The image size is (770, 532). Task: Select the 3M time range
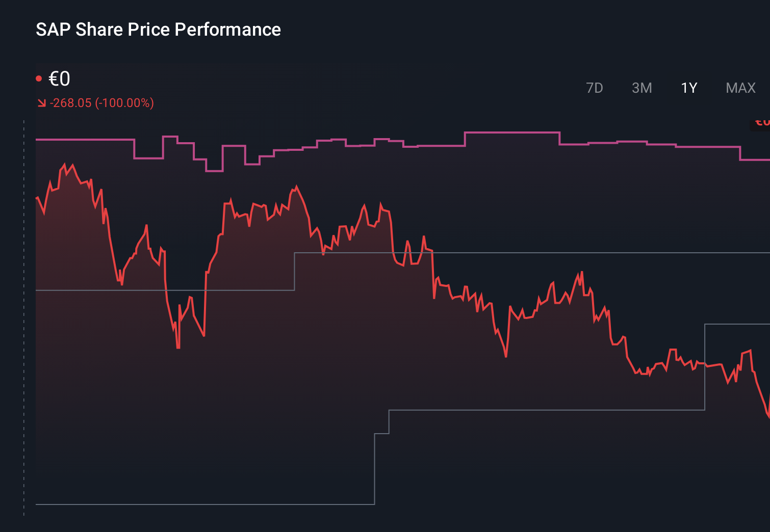(642, 88)
